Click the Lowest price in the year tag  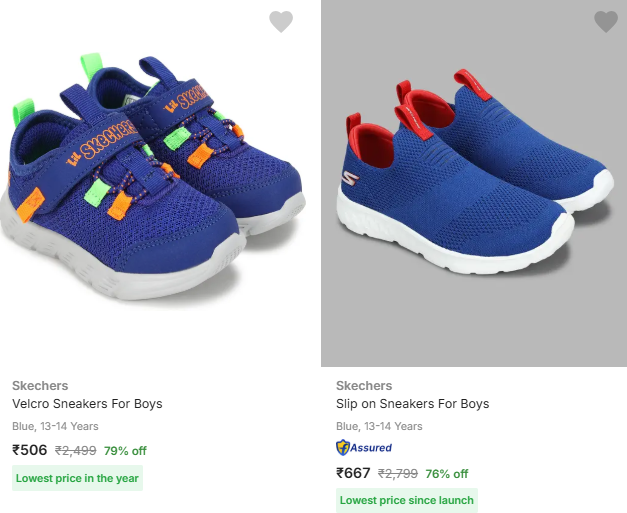[77, 478]
